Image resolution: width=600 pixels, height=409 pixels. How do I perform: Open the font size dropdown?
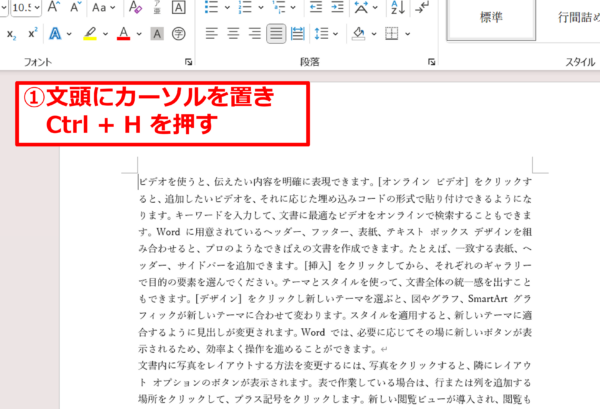38,8
